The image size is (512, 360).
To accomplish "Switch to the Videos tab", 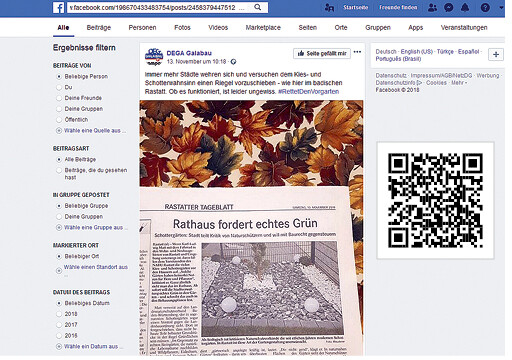I will pos(218,28).
